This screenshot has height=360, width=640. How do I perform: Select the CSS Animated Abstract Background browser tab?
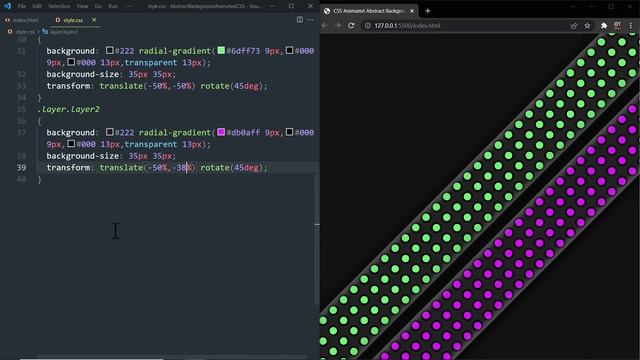coord(369,11)
